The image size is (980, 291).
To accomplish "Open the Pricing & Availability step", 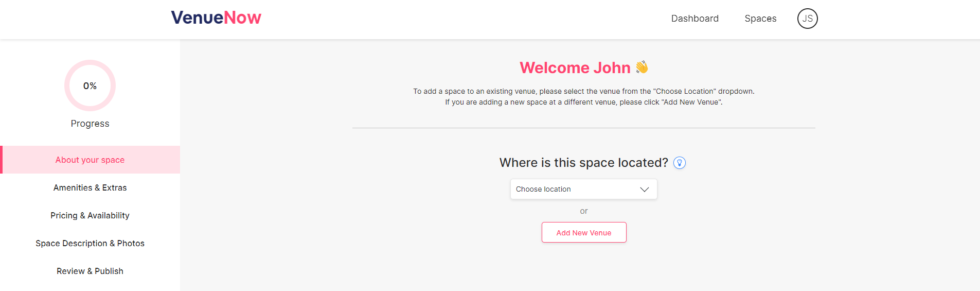I will click(x=90, y=215).
